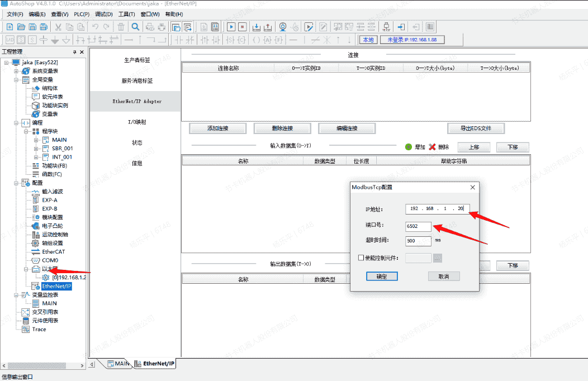Expand the SBR_001 program node
The width and height of the screenshot is (588, 381).
point(36,149)
